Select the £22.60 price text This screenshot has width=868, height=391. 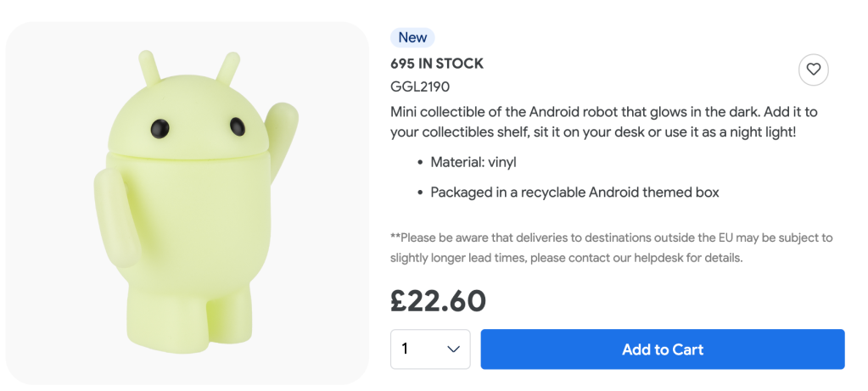(x=438, y=300)
